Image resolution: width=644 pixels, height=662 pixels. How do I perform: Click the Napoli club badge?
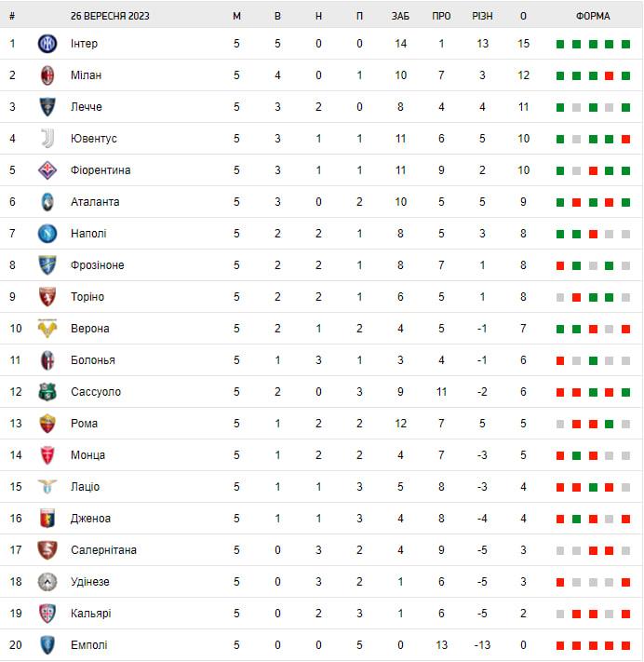coord(47,234)
